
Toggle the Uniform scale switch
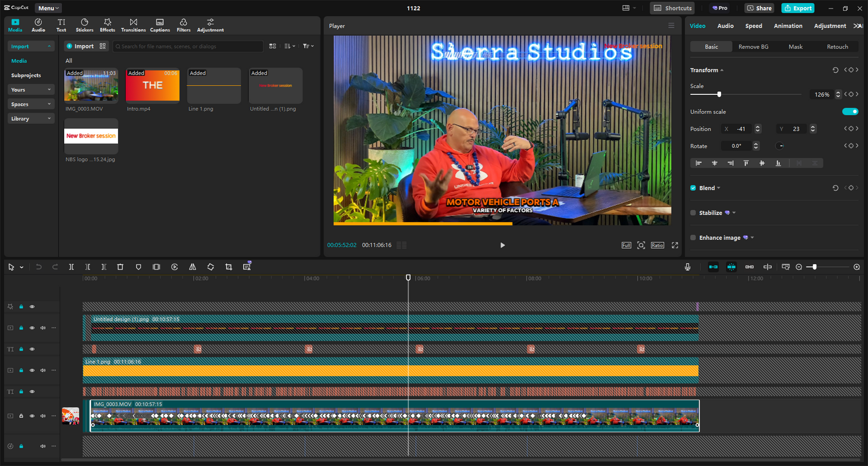point(850,112)
